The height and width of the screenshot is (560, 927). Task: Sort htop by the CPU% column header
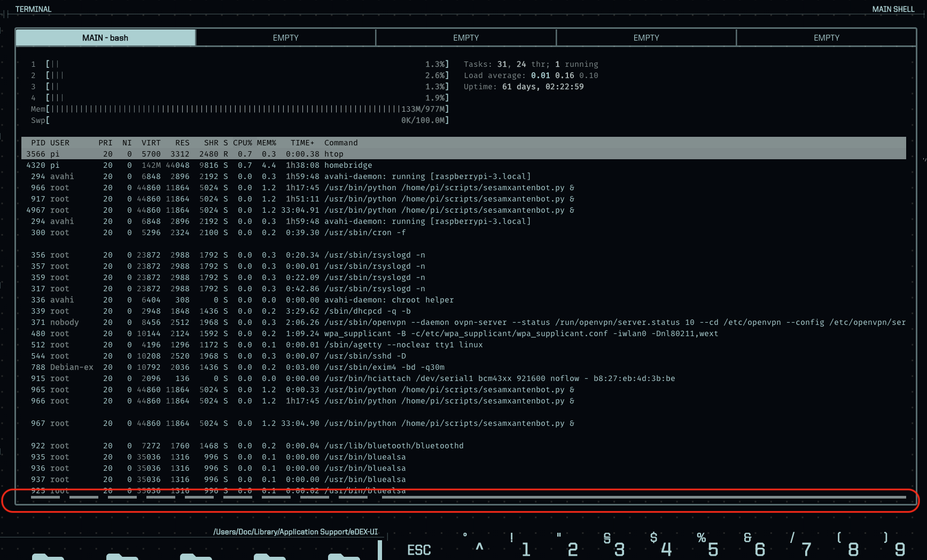243,143
